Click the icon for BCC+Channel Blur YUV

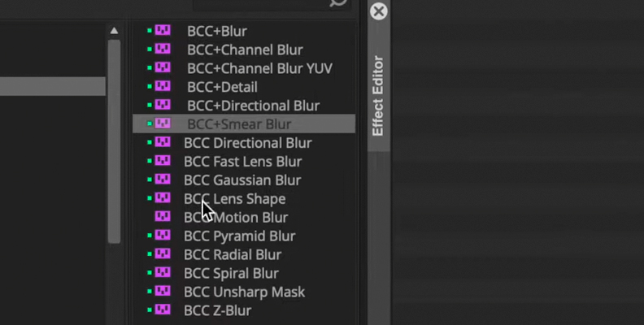point(163,67)
